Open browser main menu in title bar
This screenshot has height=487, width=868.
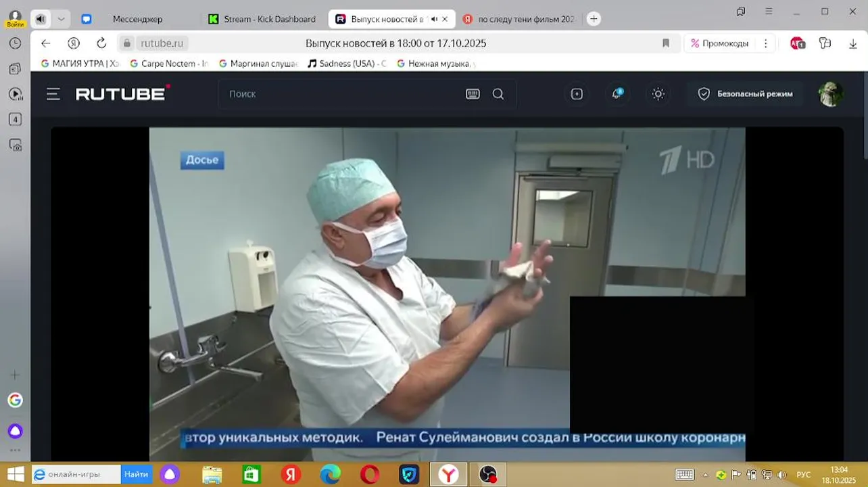(x=769, y=11)
